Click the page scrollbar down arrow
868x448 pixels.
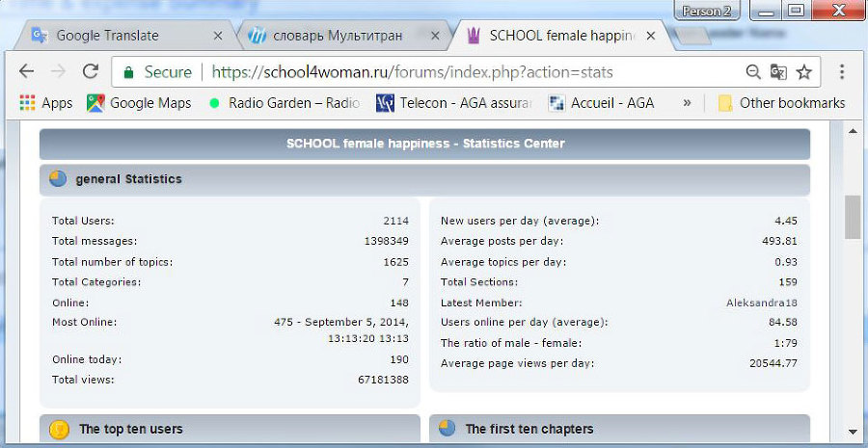[853, 431]
